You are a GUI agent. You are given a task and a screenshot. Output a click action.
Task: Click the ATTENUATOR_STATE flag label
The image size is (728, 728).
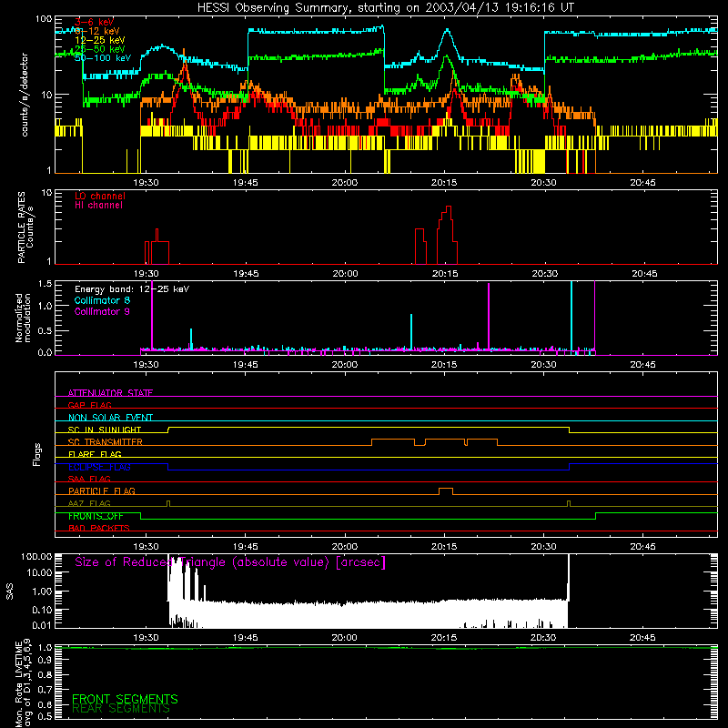click(x=110, y=393)
